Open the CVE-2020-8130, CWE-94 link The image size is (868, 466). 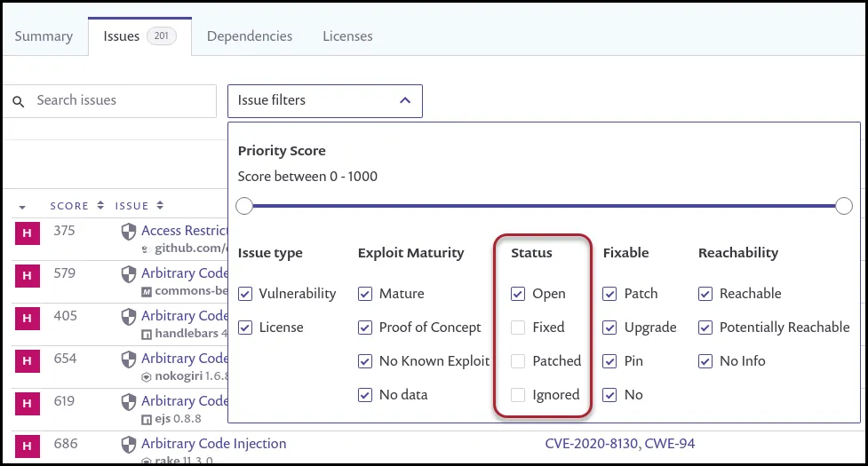pyautogui.click(x=619, y=443)
